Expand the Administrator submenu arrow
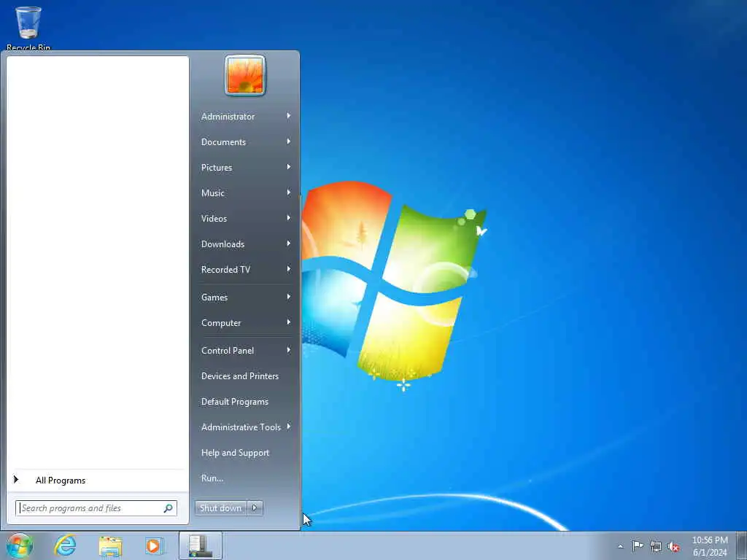This screenshot has width=747, height=560. pyautogui.click(x=289, y=116)
